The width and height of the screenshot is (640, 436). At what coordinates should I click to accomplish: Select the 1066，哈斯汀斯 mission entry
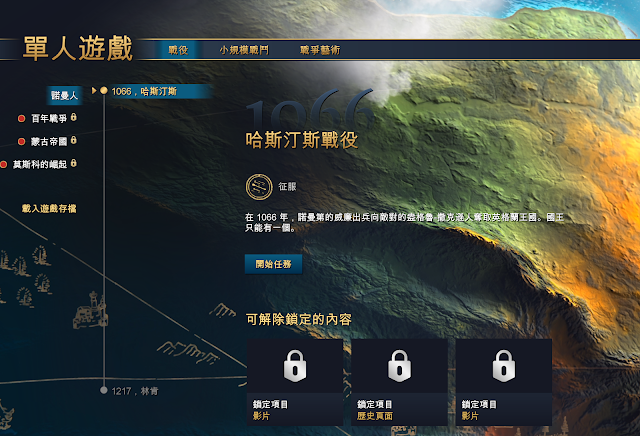pos(160,91)
